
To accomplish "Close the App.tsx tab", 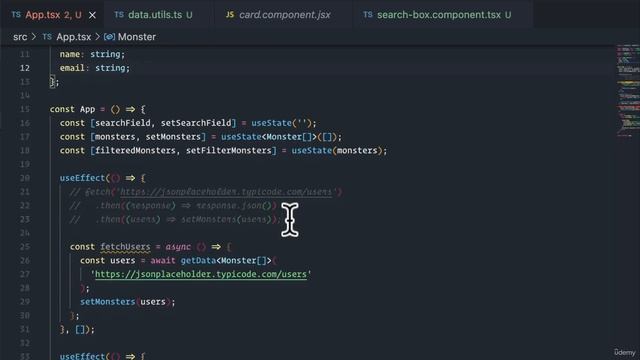I will 93,15.
